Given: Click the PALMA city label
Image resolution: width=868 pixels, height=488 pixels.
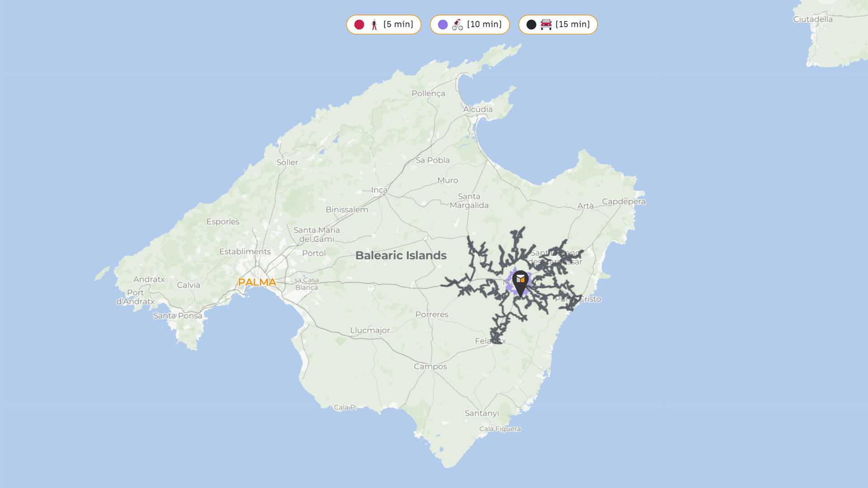Looking at the screenshot, I should click(x=257, y=282).
